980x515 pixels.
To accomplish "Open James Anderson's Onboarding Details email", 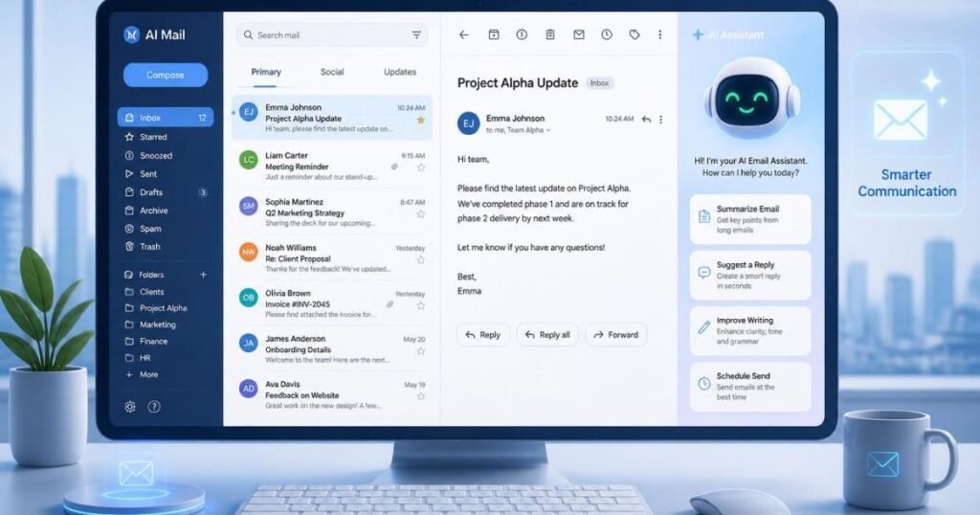I will (332, 349).
